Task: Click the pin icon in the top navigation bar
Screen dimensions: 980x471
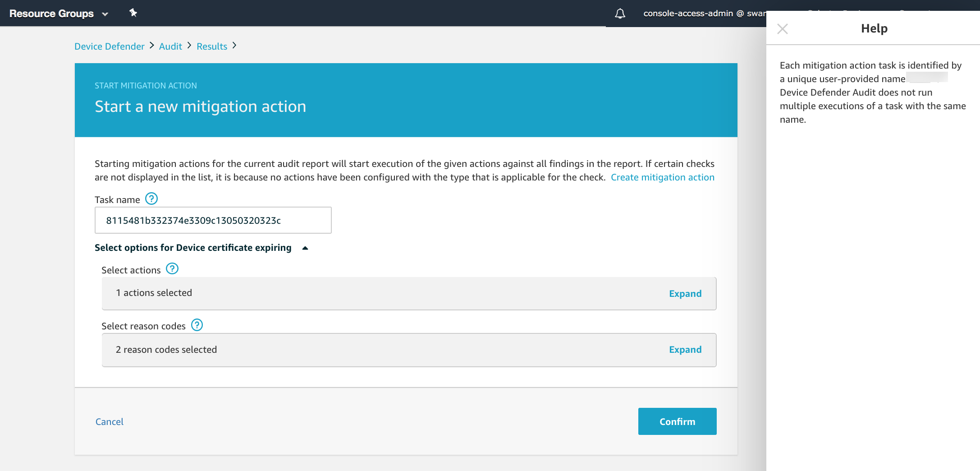Action: [x=133, y=14]
